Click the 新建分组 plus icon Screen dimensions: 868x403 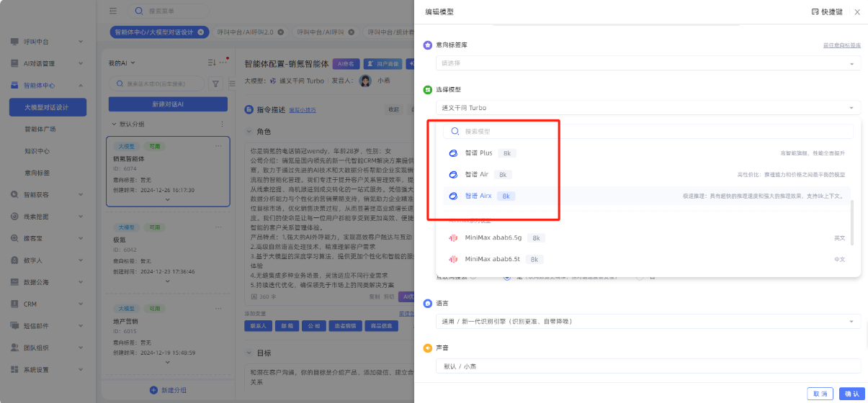point(153,390)
